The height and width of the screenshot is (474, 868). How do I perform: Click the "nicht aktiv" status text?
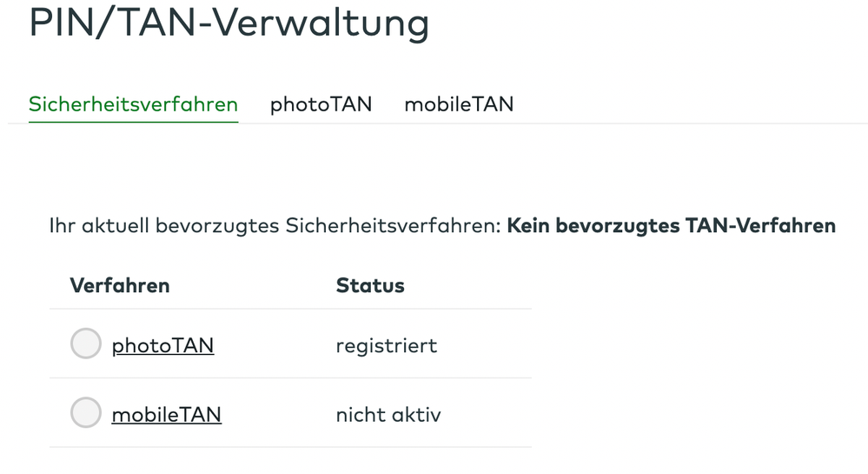click(x=388, y=415)
